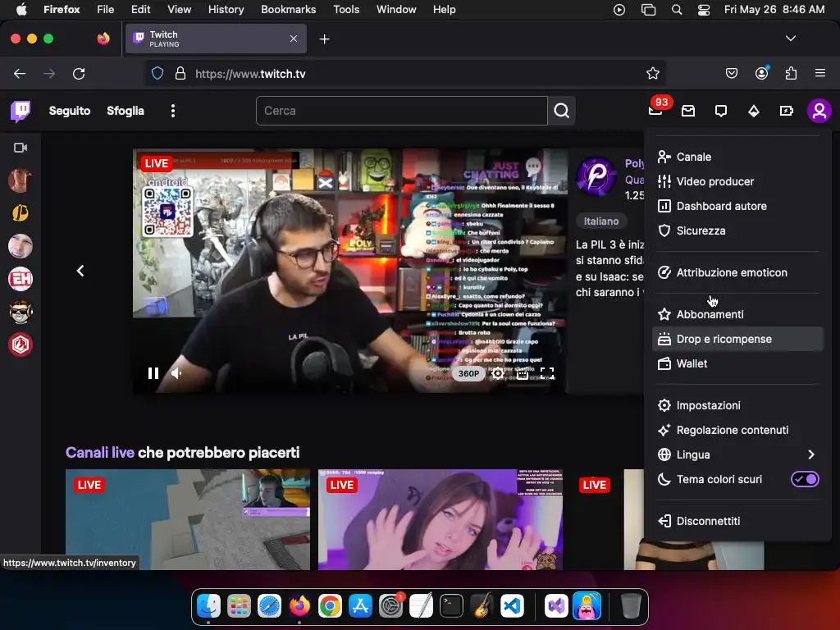Open whispers chat bubble icon
This screenshot has height=630, width=840.
(x=721, y=111)
